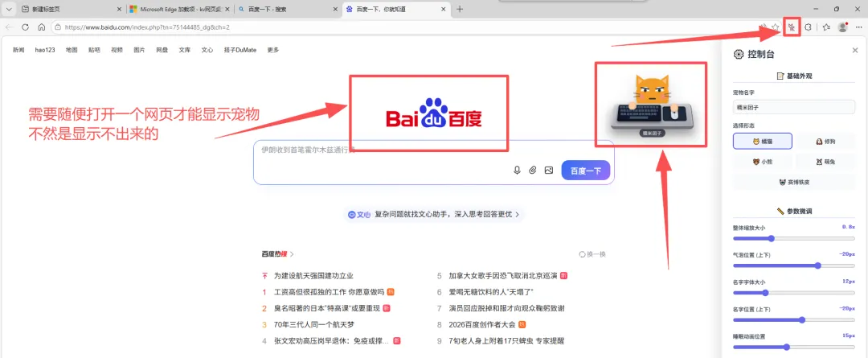Select the 橘猫 pet form

coord(762,142)
